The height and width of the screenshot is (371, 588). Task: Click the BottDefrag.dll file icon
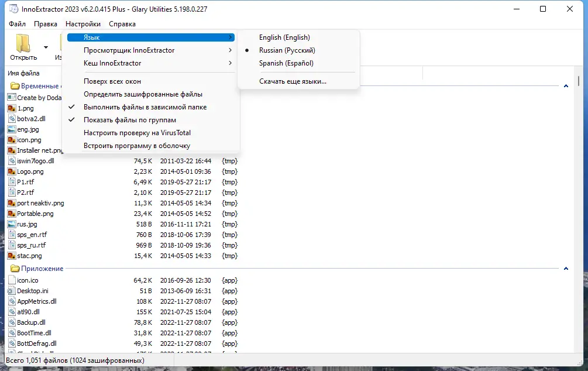pos(12,343)
